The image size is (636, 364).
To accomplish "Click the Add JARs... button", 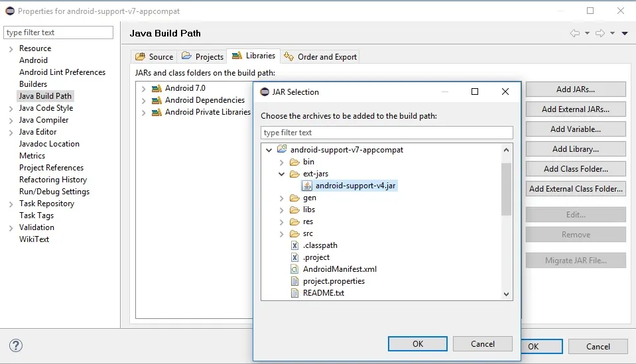I will 576,89.
